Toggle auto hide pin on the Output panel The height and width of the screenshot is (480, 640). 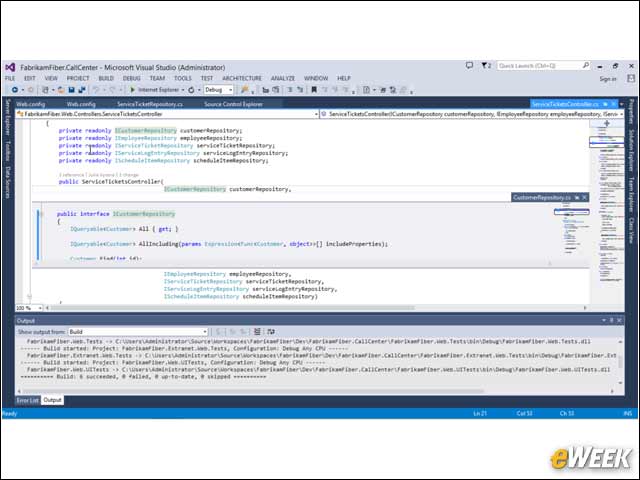[611, 320]
